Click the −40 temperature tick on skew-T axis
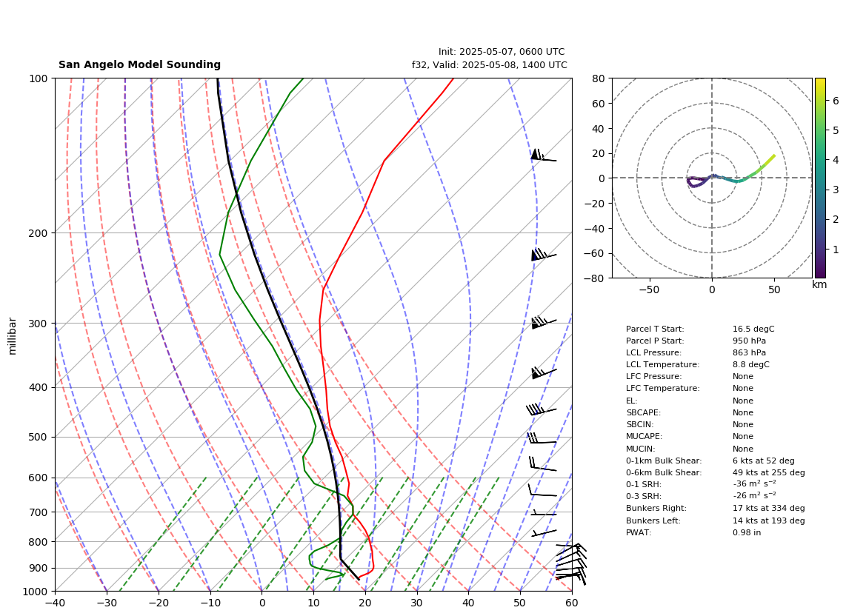Viewport: 846px width, 616px height. click(x=55, y=603)
